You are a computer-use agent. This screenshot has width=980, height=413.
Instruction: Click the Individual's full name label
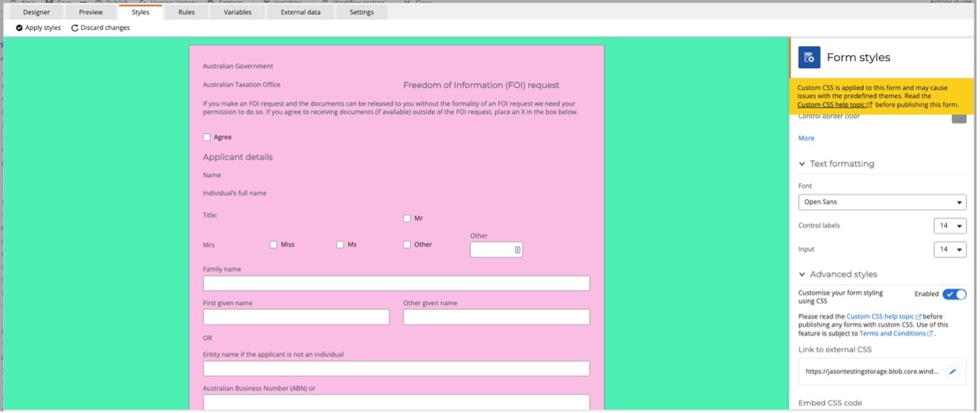236,194
